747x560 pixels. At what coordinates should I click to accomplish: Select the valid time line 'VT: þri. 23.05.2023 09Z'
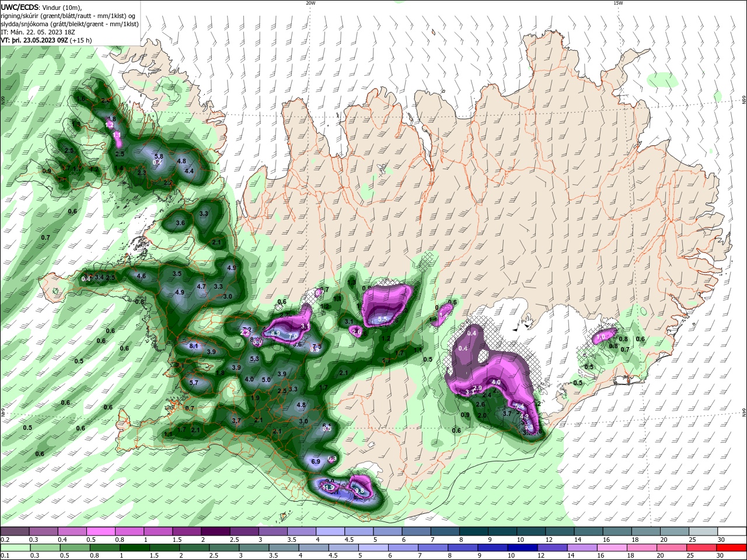click(x=35, y=40)
